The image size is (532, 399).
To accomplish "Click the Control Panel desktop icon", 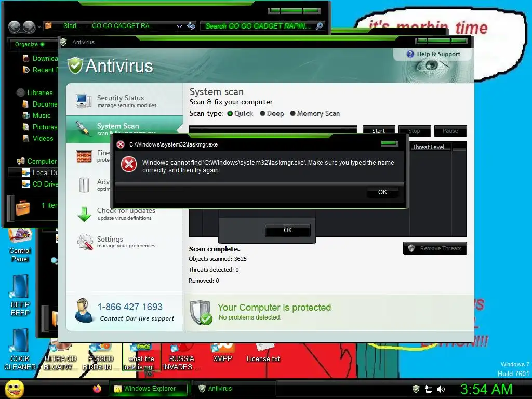I will [20, 246].
